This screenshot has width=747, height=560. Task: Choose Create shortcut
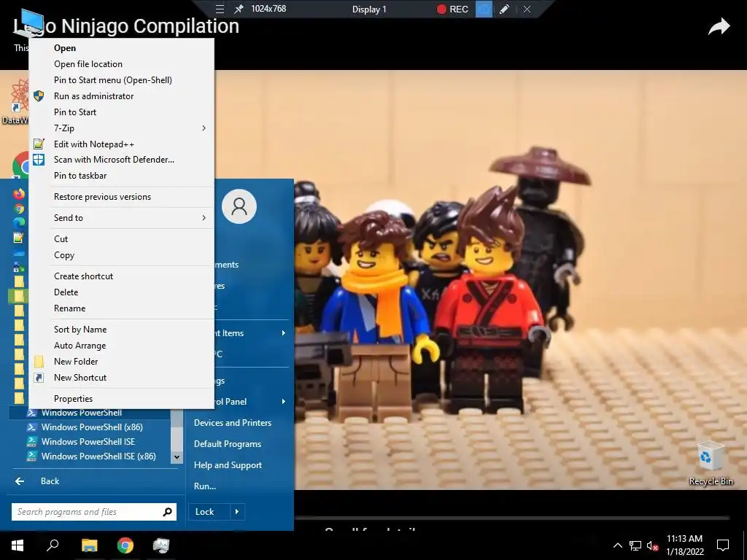(x=122, y=276)
